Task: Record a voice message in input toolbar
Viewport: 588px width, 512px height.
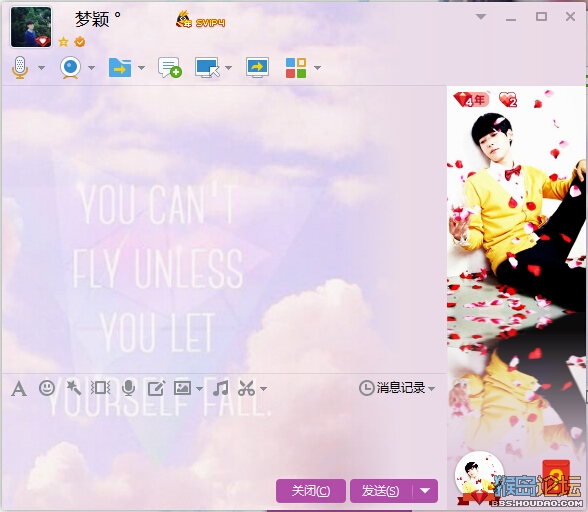Action: click(x=129, y=388)
